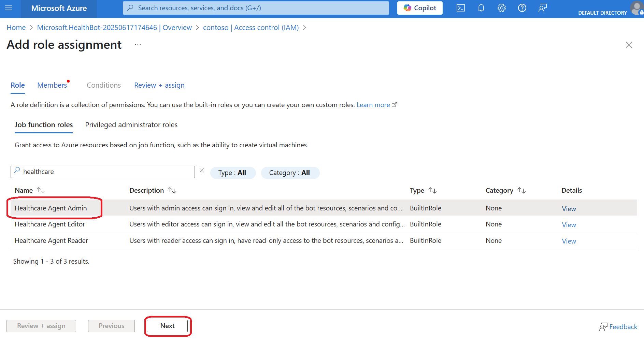Screen dimensions: 644x339
Task: Open the notifications bell
Action: pos(481,8)
